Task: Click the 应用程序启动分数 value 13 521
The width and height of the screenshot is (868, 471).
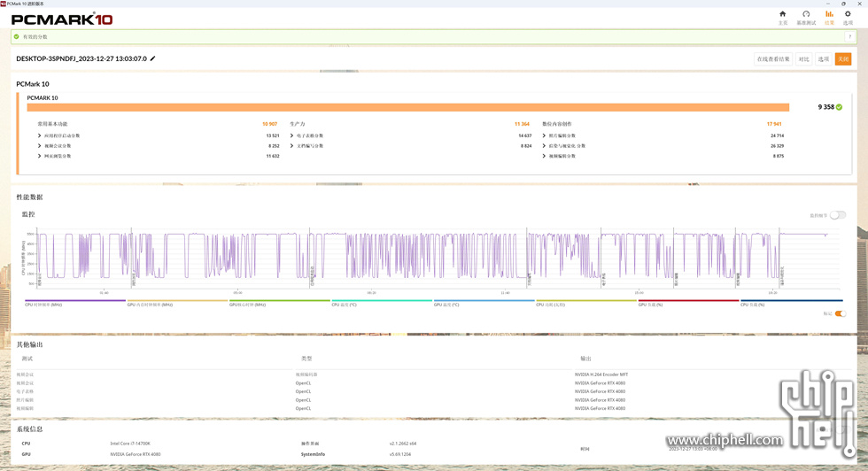Action: (273, 135)
